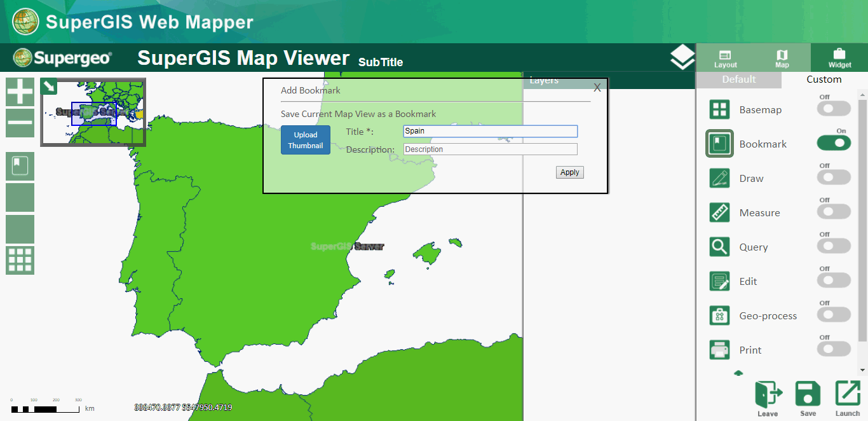Click the SuperGIS Map Viewer title
Screen dimensions: 868x421
[x=243, y=58]
